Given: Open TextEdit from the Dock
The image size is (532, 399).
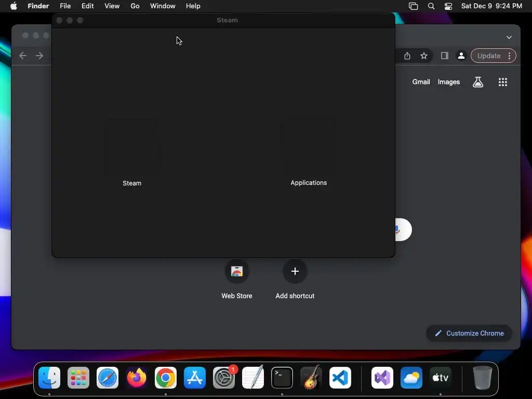Looking at the screenshot, I should (x=253, y=378).
